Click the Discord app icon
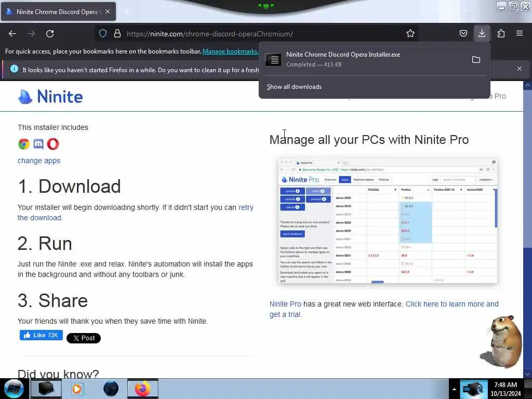The image size is (532, 399). 38,144
